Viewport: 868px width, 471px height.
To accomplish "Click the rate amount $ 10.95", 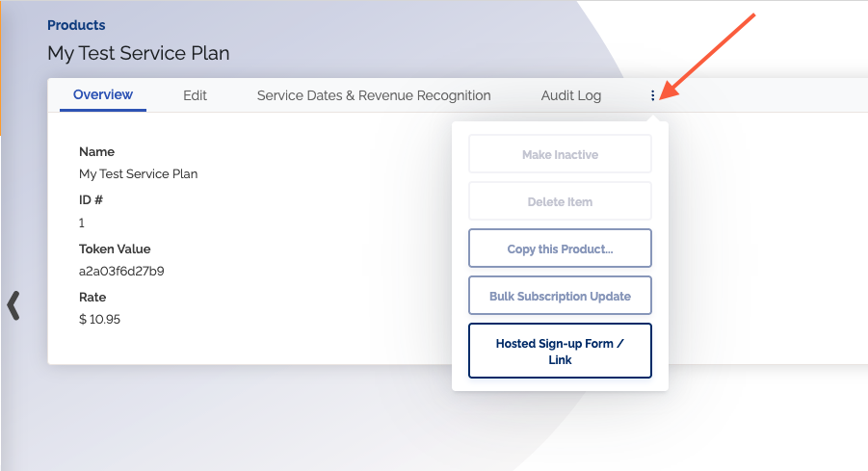I will pyautogui.click(x=100, y=319).
